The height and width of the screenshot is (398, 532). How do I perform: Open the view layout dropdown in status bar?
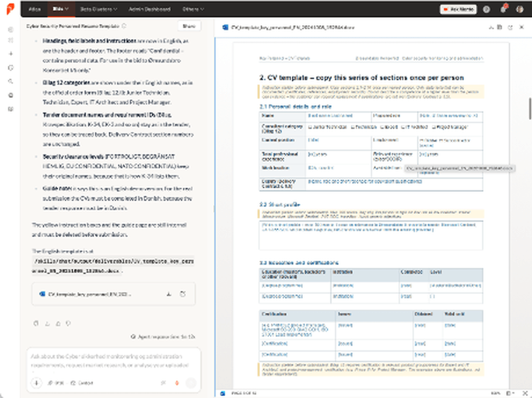coord(510,393)
